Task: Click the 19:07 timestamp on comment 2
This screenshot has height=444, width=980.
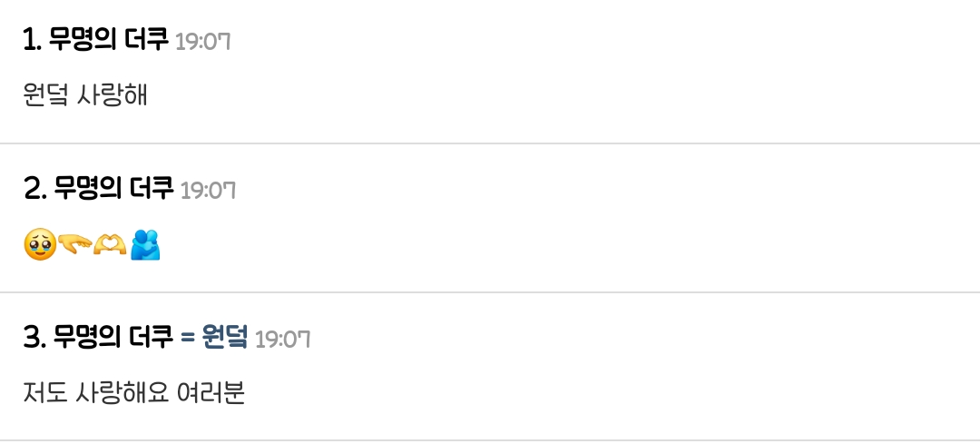Action: point(208,190)
